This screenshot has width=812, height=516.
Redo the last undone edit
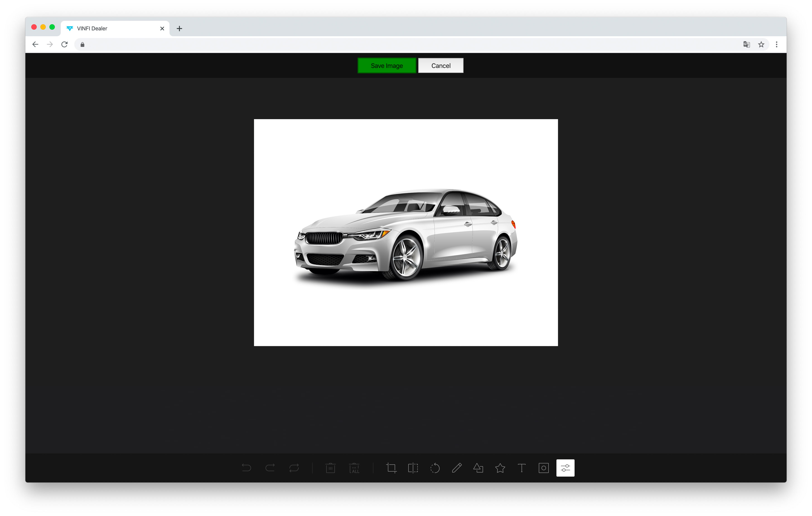pyautogui.click(x=270, y=468)
